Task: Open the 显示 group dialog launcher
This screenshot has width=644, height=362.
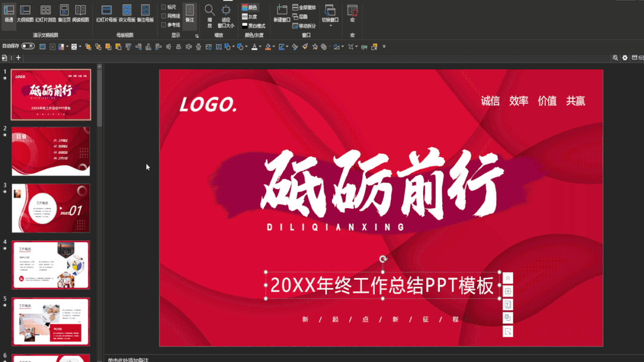Action: click(197, 36)
